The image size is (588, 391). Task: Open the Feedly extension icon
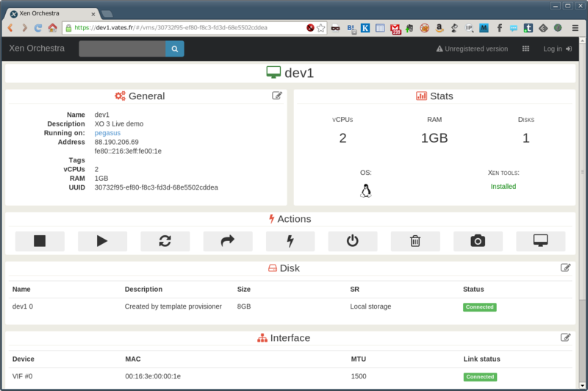543,28
